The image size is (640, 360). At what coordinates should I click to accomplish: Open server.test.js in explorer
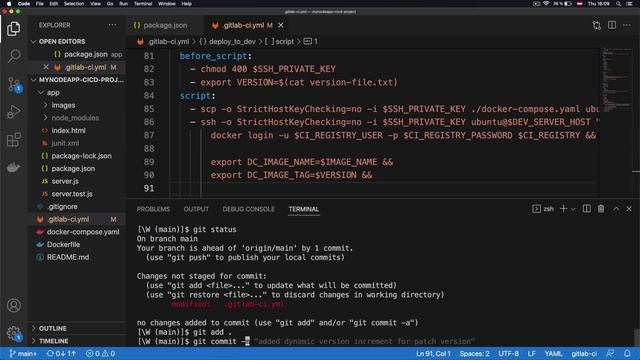tap(72, 194)
